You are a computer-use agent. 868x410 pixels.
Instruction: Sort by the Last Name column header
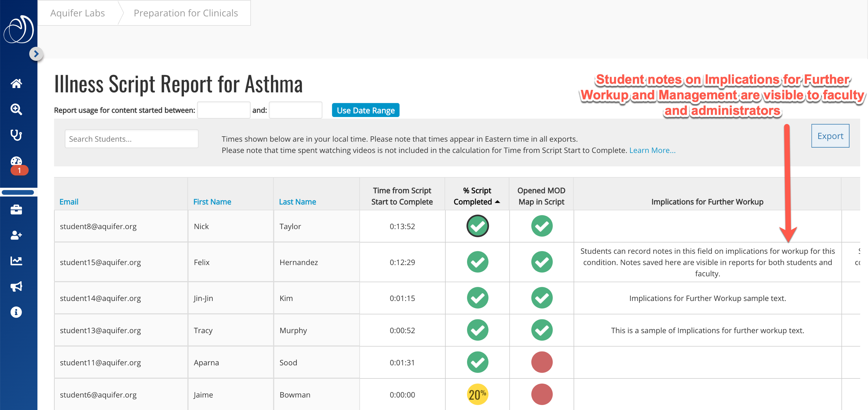[x=297, y=202]
